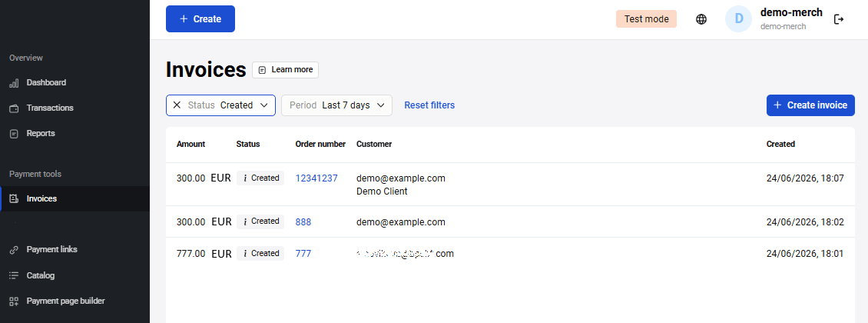Open order number 888
The image size is (868, 323).
coord(303,222)
